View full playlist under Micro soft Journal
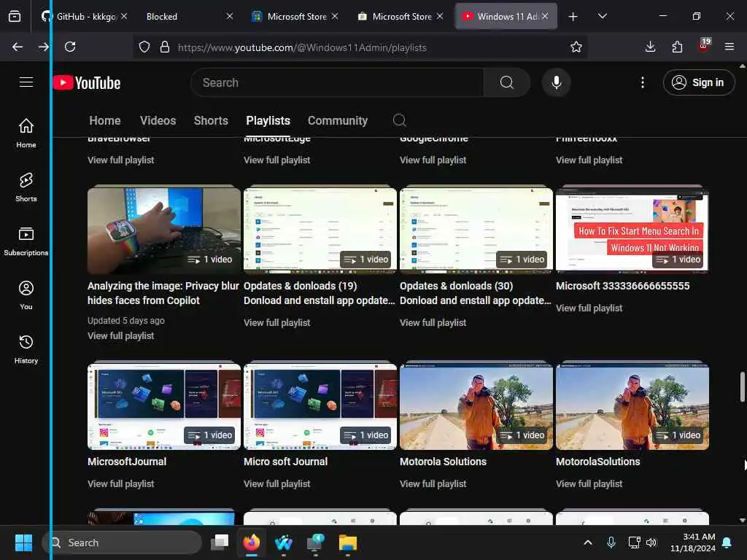747x560 pixels. (276, 484)
